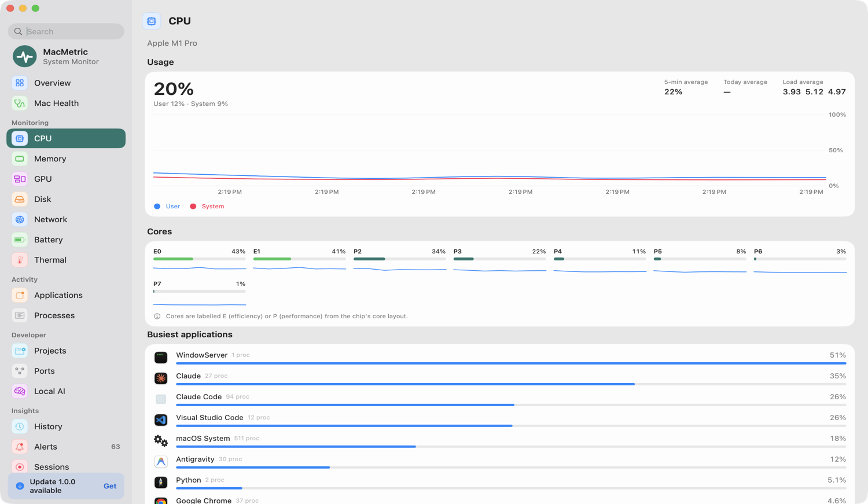Select the Network globe icon
Viewport: 868px width, 504px height.
[20, 219]
